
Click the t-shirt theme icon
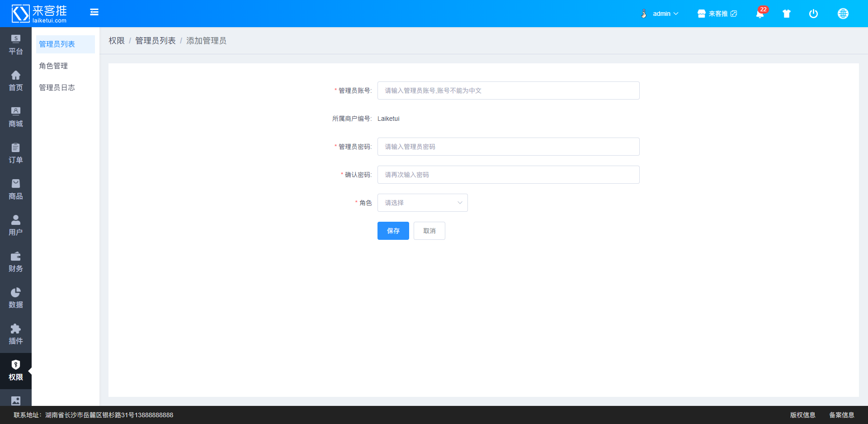pyautogui.click(x=787, y=14)
